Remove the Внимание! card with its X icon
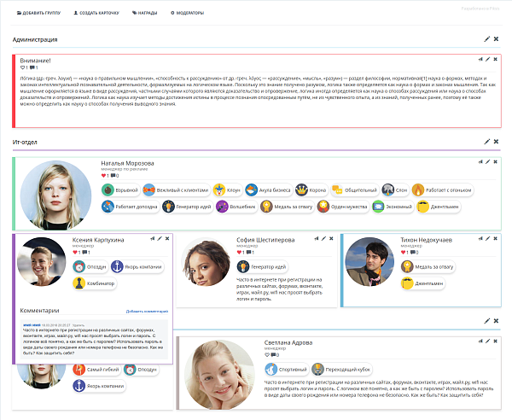The image size is (512, 420). pyautogui.click(x=495, y=59)
